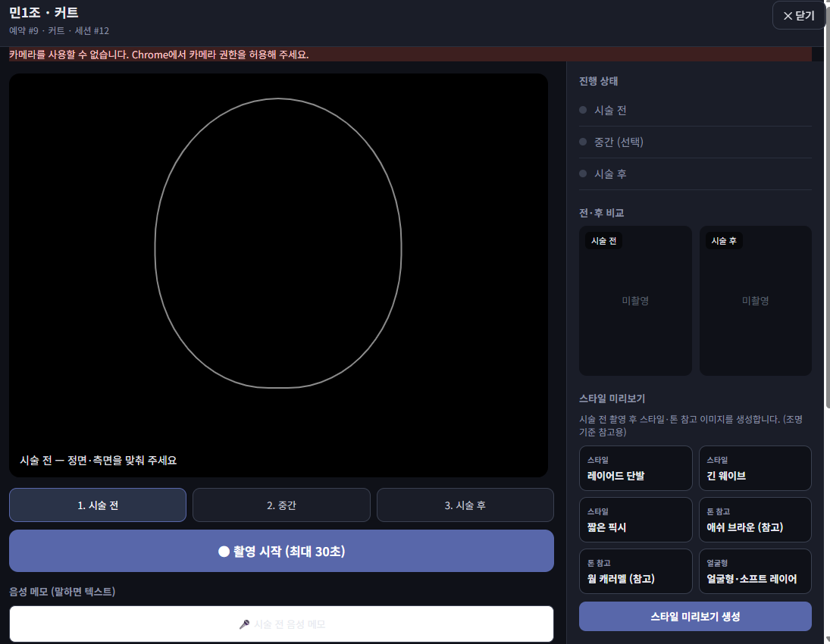Image resolution: width=830 pixels, height=644 pixels.
Task: Click the status dot beside 시술 전
Action: pos(583,110)
